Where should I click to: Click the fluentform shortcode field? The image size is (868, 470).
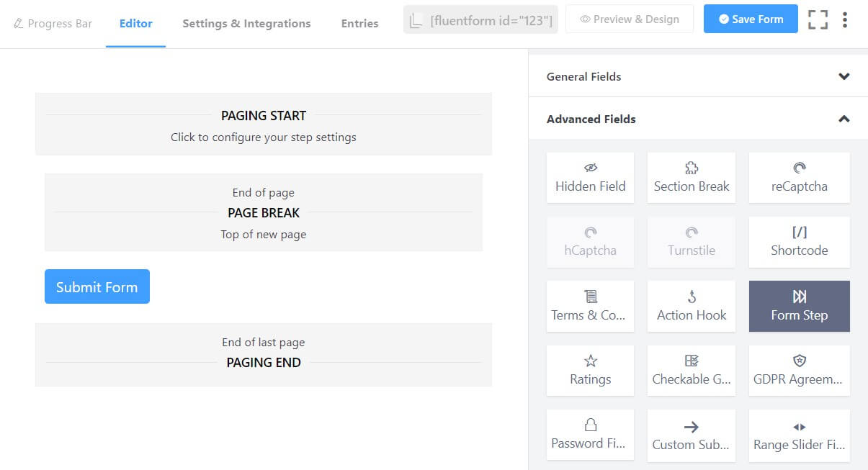click(x=480, y=19)
